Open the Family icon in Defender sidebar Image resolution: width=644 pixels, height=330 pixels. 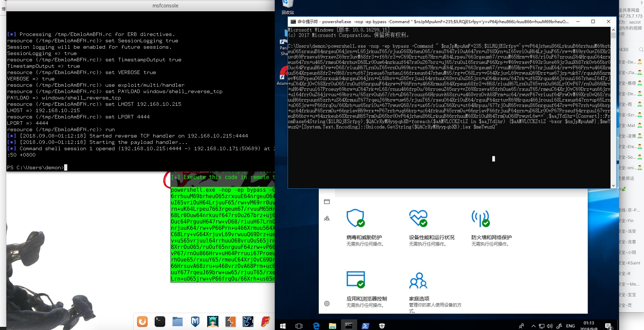tap(327, 219)
